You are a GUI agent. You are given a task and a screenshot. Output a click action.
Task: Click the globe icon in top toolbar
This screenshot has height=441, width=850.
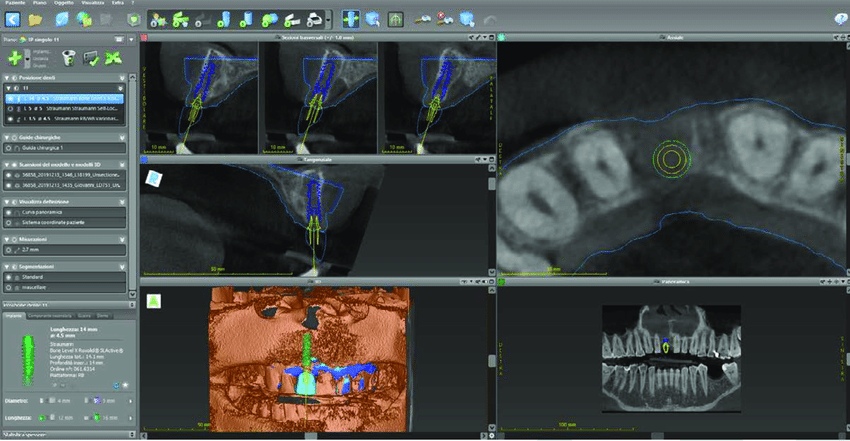tap(85, 18)
